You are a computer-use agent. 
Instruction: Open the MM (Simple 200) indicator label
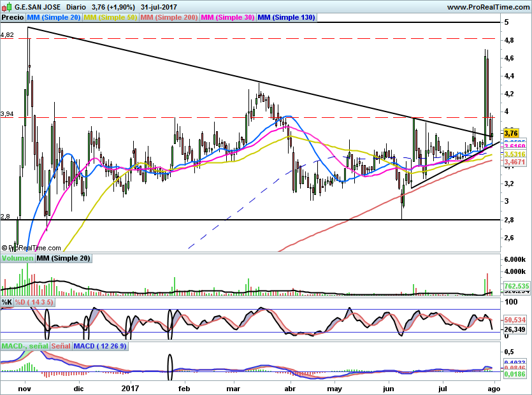click(x=169, y=18)
